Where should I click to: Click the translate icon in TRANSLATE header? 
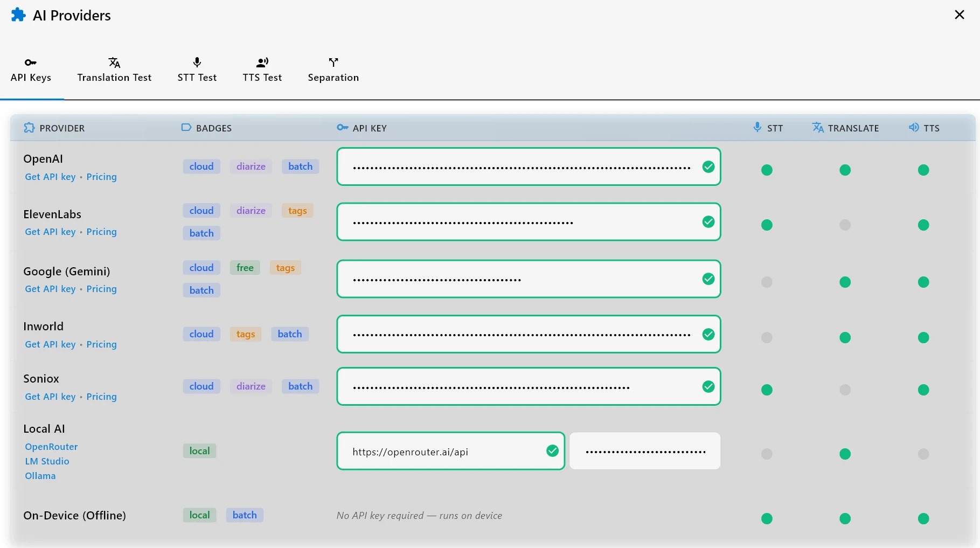818,127
